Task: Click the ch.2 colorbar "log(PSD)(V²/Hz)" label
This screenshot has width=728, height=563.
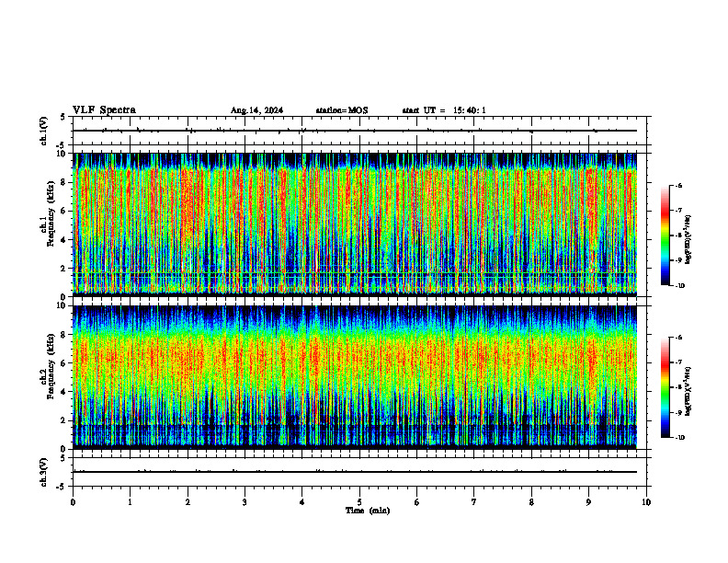Action: 688,391
